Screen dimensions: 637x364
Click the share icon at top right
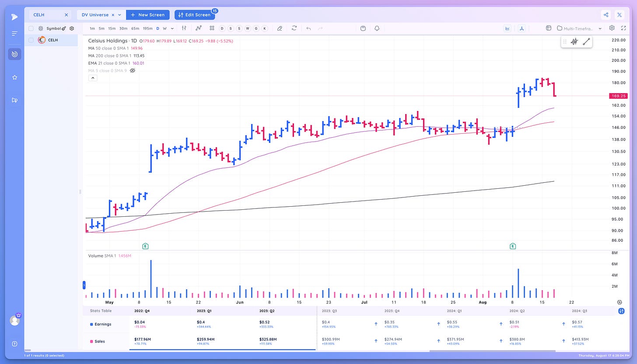pos(606,14)
